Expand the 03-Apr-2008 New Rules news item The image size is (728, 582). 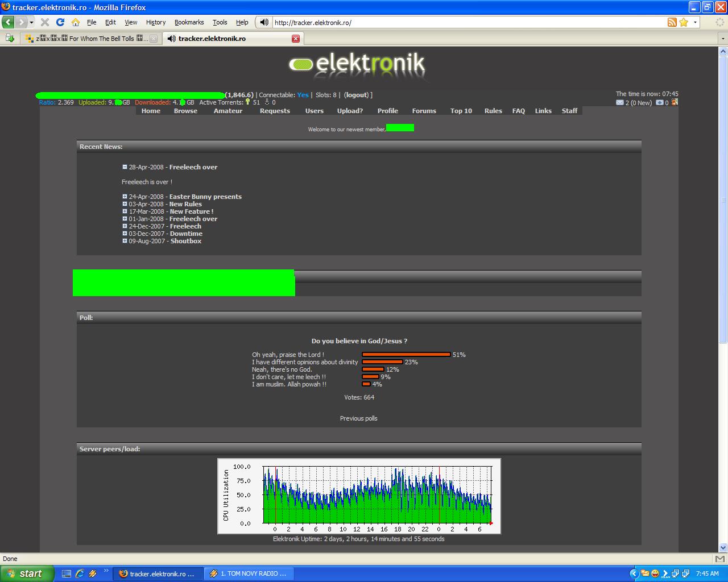(125, 204)
